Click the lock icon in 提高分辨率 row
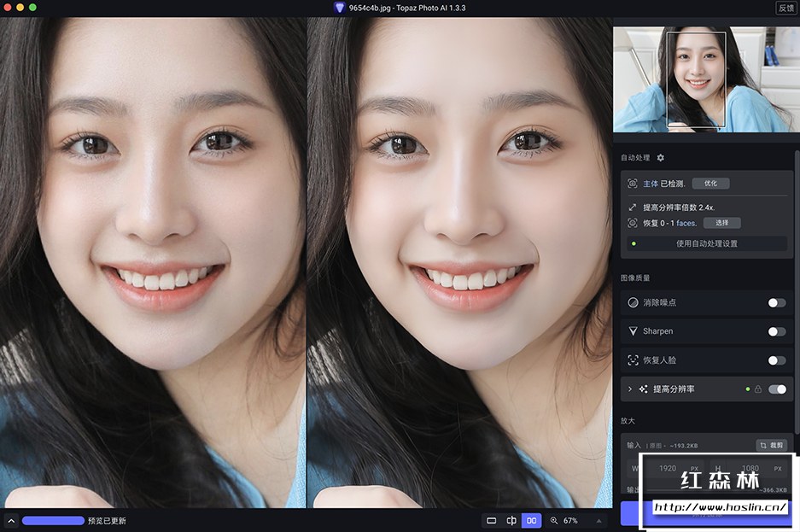This screenshot has width=800, height=532. (x=758, y=389)
